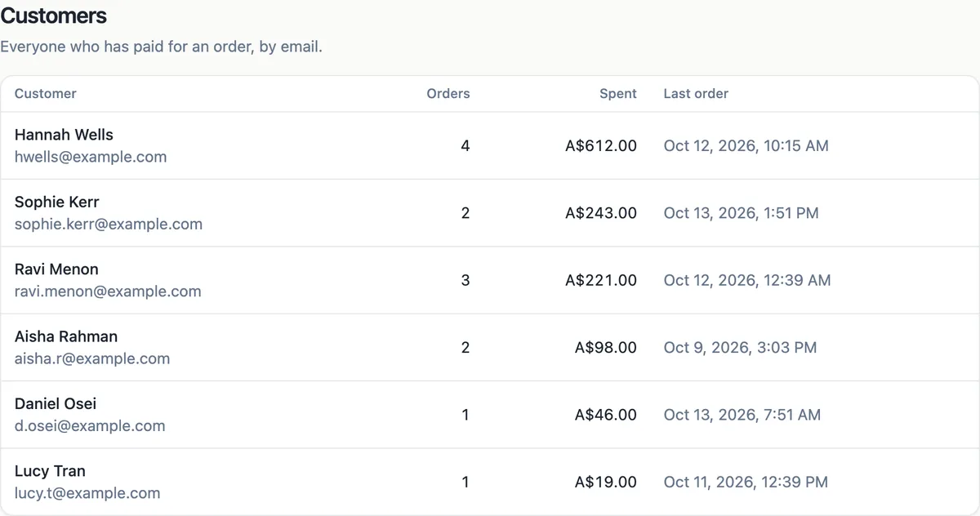This screenshot has height=516, width=980.
Task: Click the Orders column header
Action: (x=448, y=94)
